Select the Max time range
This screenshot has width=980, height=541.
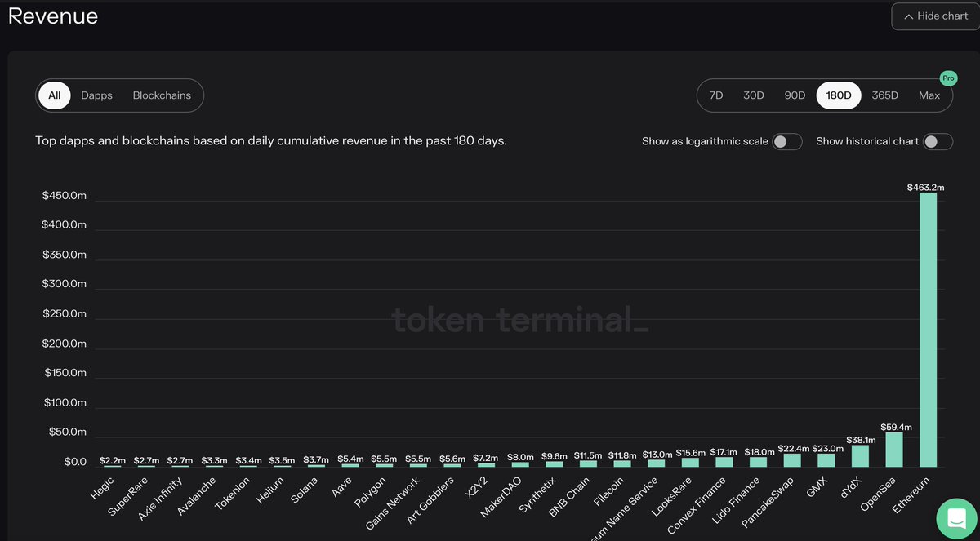click(x=929, y=95)
